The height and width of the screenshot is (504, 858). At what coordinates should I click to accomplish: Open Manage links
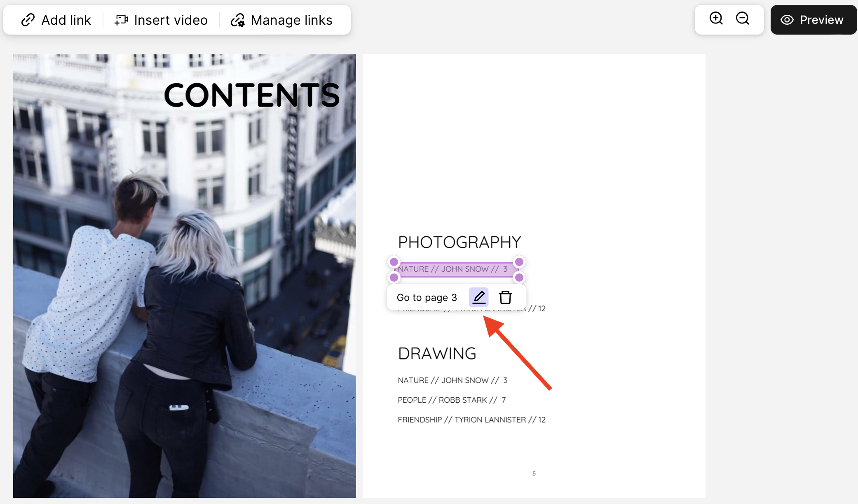coord(281,20)
